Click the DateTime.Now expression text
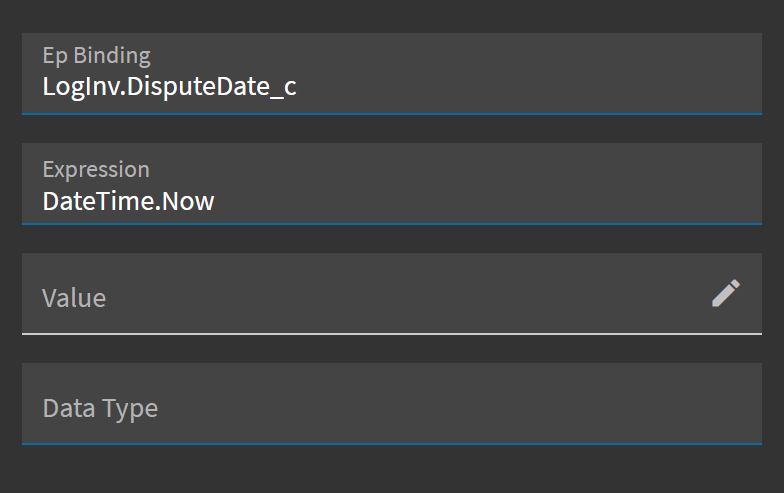 [x=128, y=201]
